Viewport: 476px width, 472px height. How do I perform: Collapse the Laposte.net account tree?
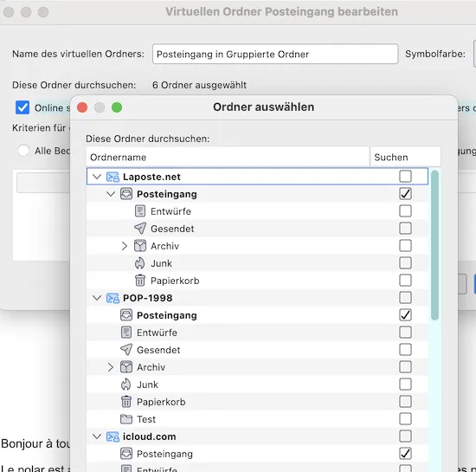97,177
